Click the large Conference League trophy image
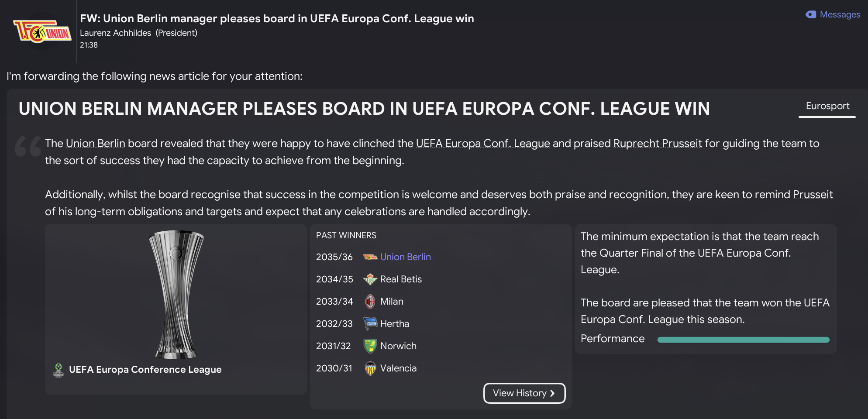The height and width of the screenshot is (419, 868). coord(176,294)
